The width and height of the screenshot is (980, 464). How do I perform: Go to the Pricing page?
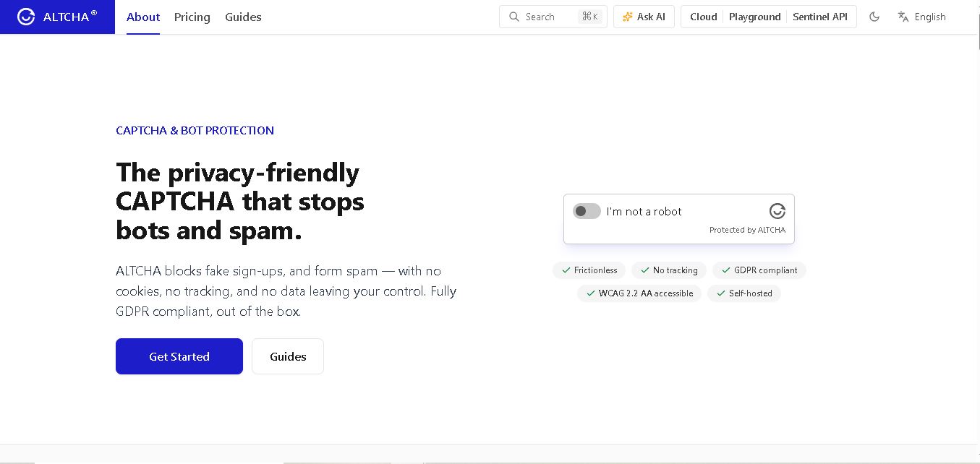(192, 17)
